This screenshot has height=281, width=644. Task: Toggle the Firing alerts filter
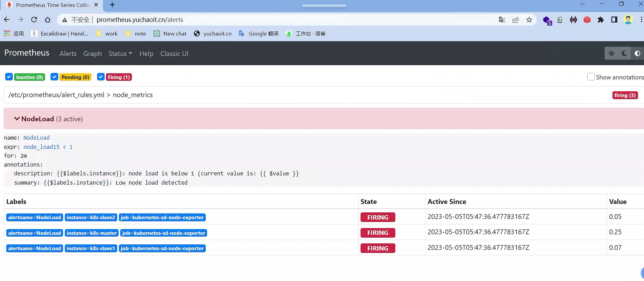pos(101,77)
